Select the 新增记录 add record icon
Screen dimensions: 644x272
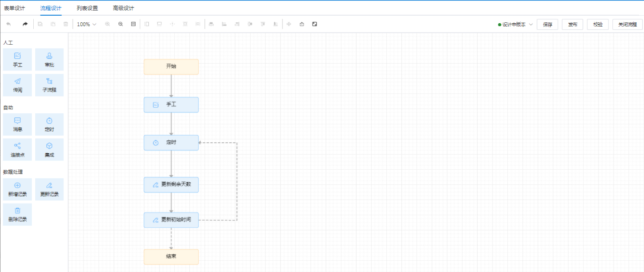point(17,186)
